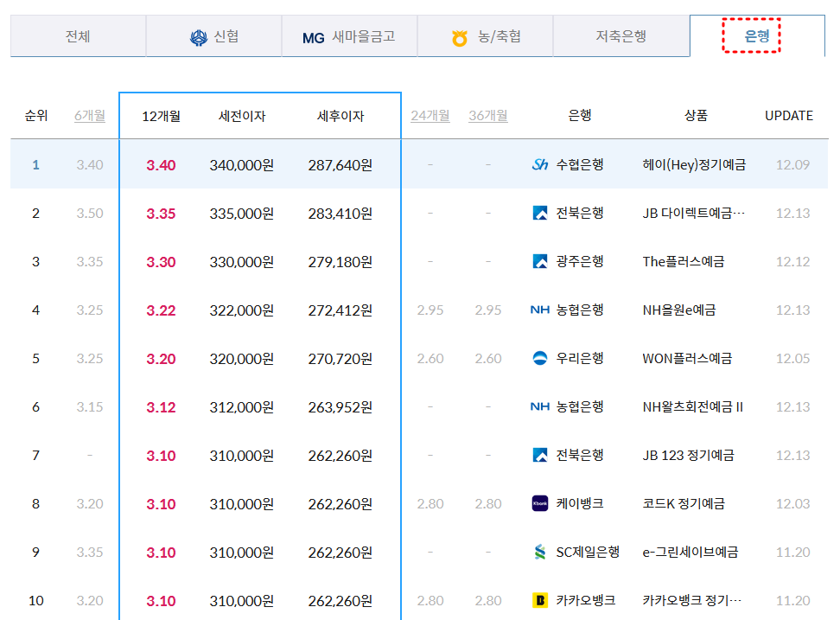Click the 케이뱅크 bank name
This screenshot has width=840, height=620.
click(580, 503)
